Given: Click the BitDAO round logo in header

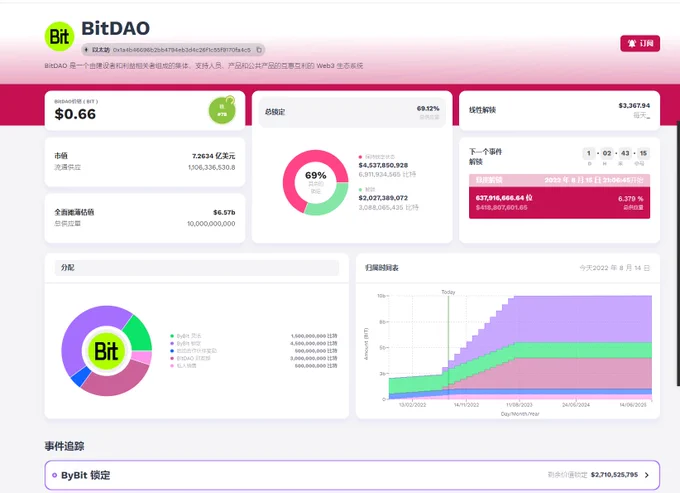Looking at the screenshot, I should (59, 36).
